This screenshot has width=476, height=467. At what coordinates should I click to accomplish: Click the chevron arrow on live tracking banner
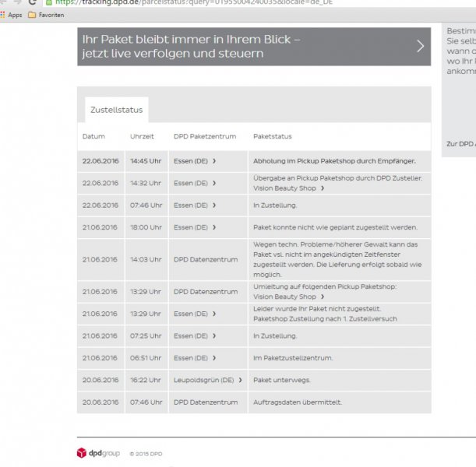tap(420, 46)
